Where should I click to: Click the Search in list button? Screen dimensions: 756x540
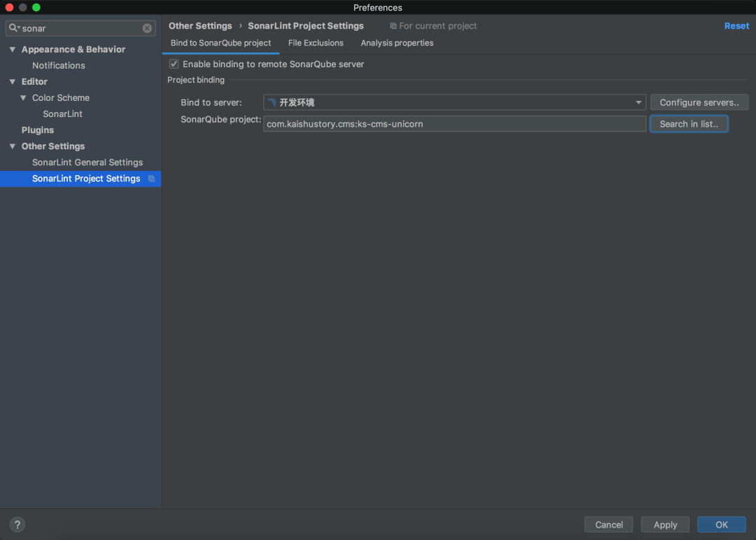(x=689, y=124)
